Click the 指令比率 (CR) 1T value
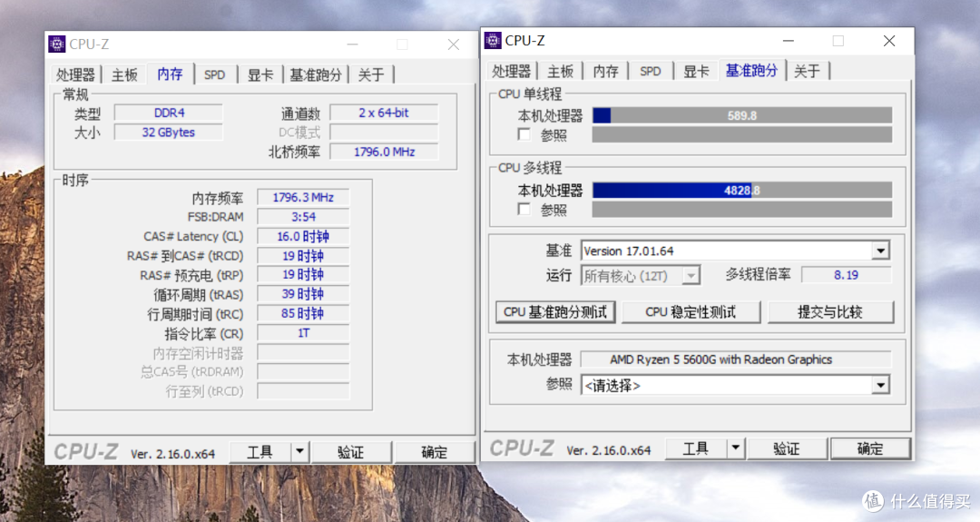The width and height of the screenshot is (980, 522). [x=303, y=333]
